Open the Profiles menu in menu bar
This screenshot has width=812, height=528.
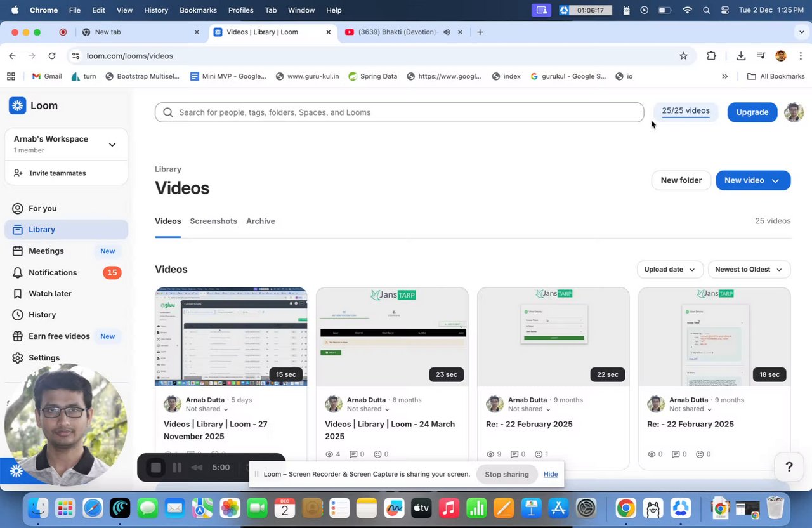pyautogui.click(x=240, y=10)
